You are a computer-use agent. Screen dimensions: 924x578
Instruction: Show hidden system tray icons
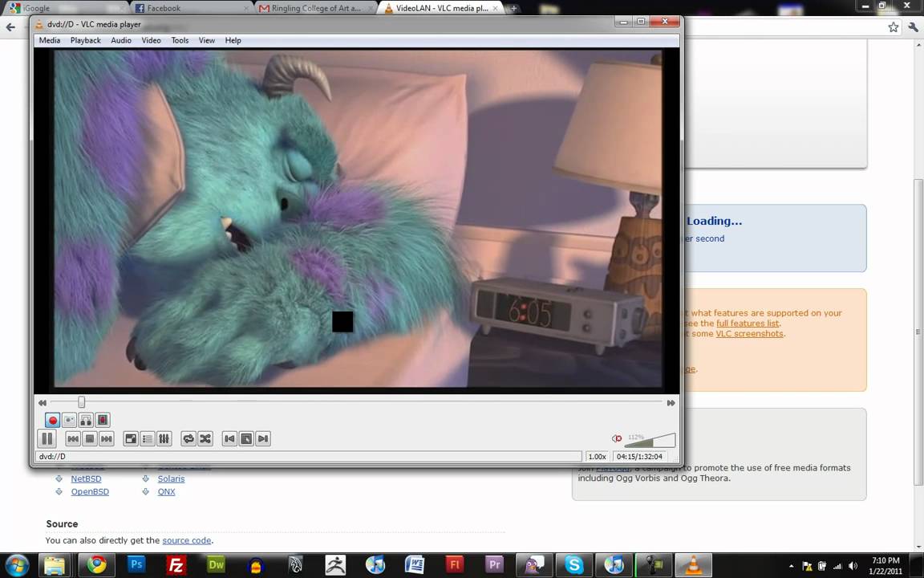pos(791,566)
